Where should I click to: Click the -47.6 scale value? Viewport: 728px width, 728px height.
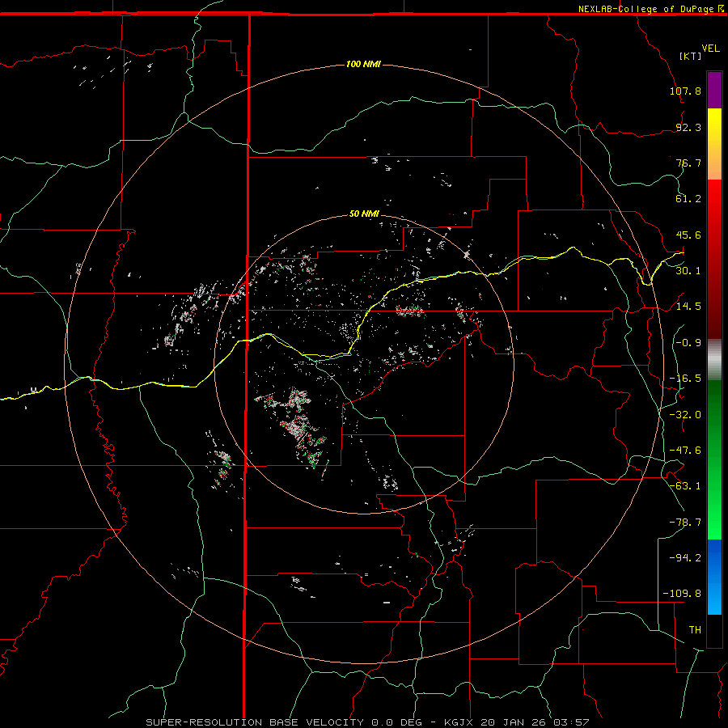(685, 450)
